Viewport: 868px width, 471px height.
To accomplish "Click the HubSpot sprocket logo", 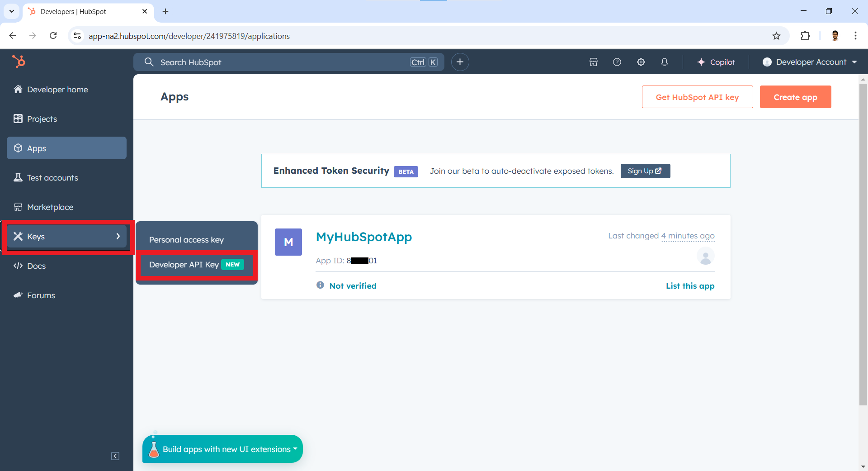I will [x=19, y=62].
